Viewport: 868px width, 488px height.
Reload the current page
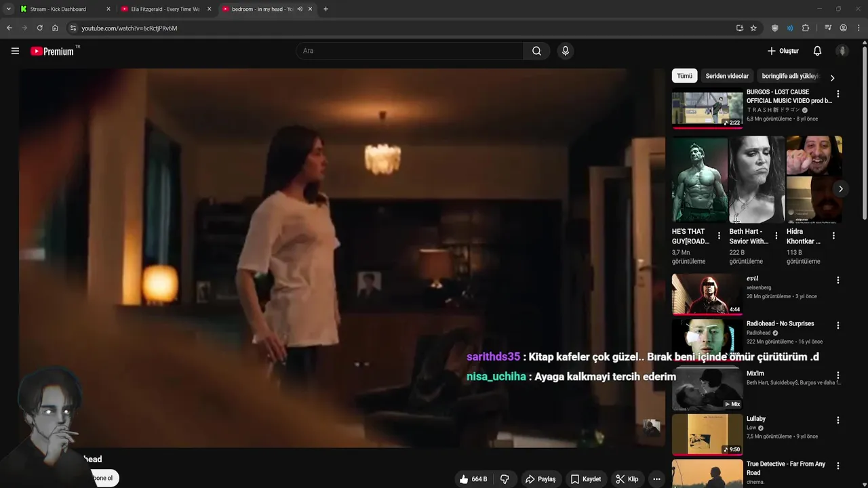[x=39, y=28]
